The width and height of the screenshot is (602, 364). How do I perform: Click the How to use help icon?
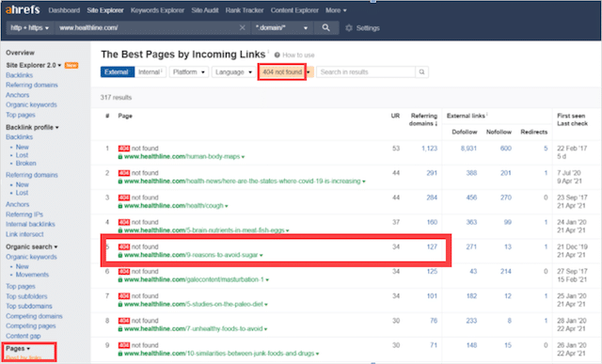[x=277, y=55]
